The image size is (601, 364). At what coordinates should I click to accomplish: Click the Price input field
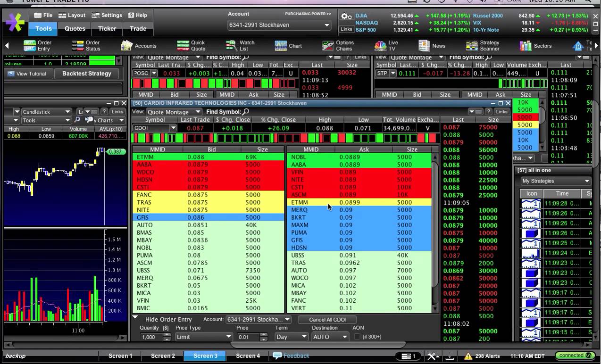(248, 337)
